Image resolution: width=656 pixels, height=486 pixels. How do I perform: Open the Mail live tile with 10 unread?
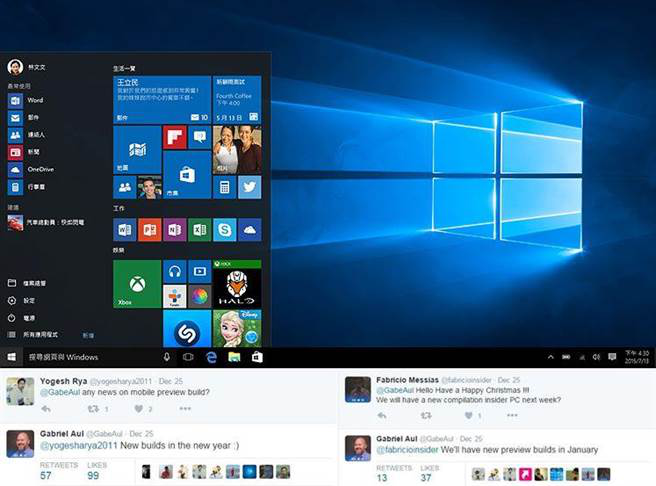(x=162, y=100)
